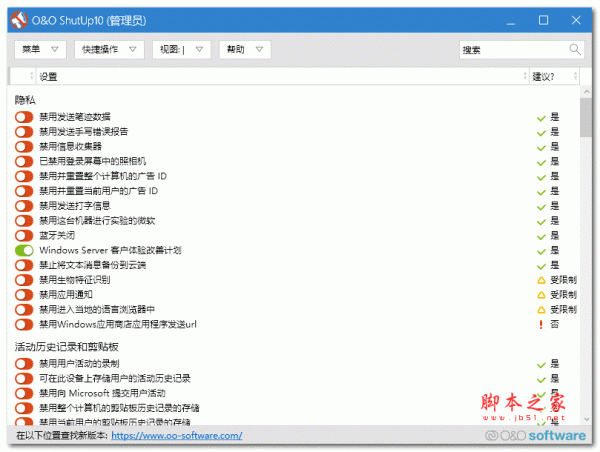Viewport: 600px width, 452px height.
Task: Click the green check icon for 禁用用户活动的录制
Action: 541,365
